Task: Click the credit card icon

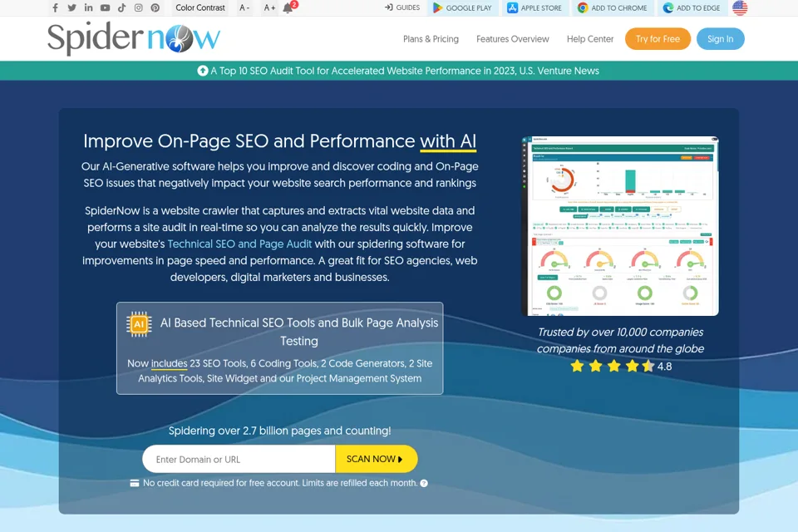Action: 135,483
